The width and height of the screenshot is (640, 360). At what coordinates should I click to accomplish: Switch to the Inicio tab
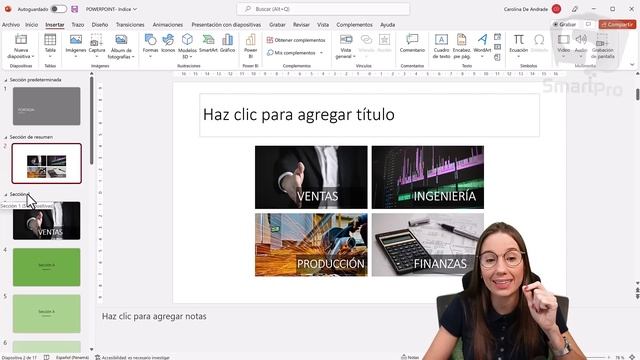pos(31,24)
